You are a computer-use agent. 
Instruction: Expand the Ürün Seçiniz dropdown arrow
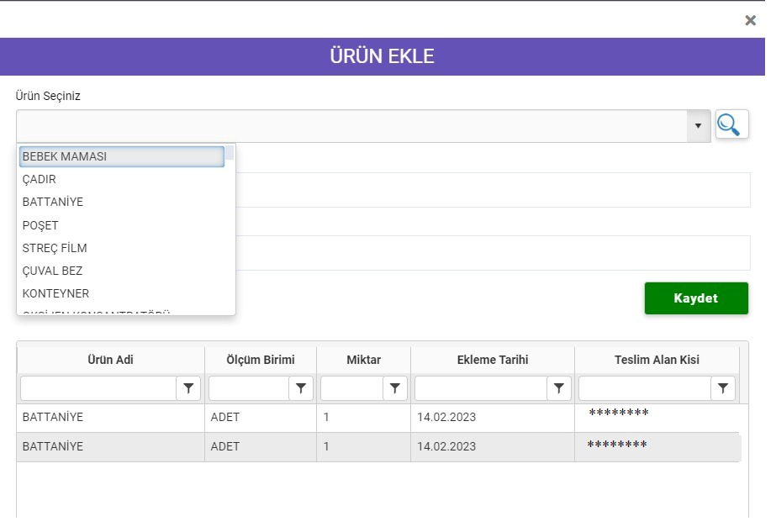point(697,126)
